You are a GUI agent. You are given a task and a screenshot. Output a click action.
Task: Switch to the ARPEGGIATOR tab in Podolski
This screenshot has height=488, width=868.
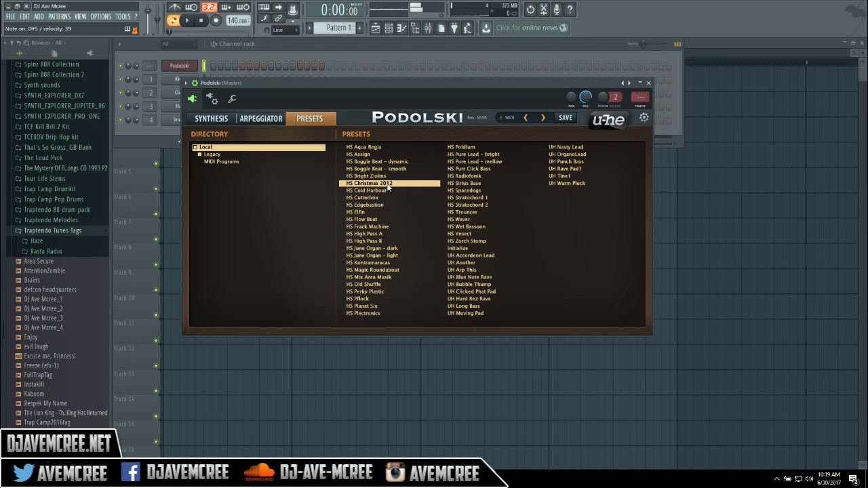[260, 118]
